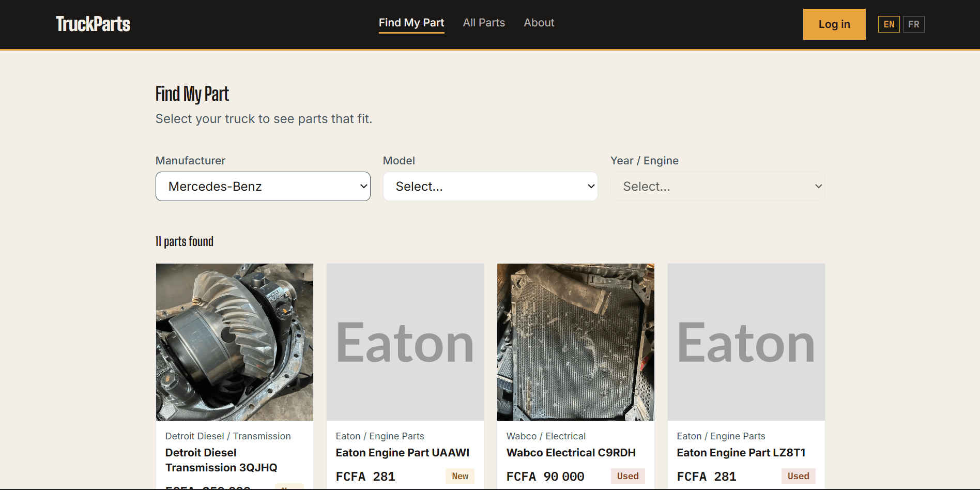The width and height of the screenshot is (980, 490).
Task: Open the Year / Engine dropdown
Action: [x=718, y=186]
